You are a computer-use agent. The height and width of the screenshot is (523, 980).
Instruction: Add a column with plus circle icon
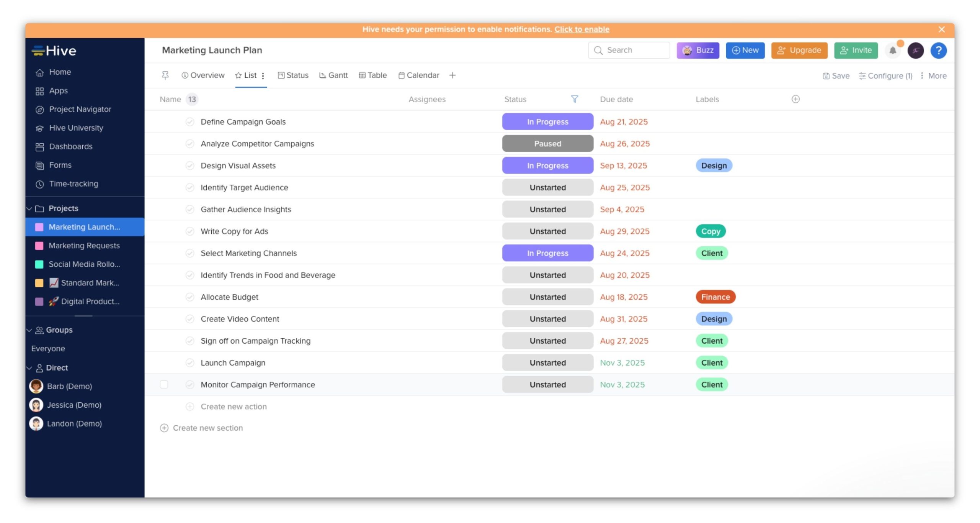(x=795, y=99)
